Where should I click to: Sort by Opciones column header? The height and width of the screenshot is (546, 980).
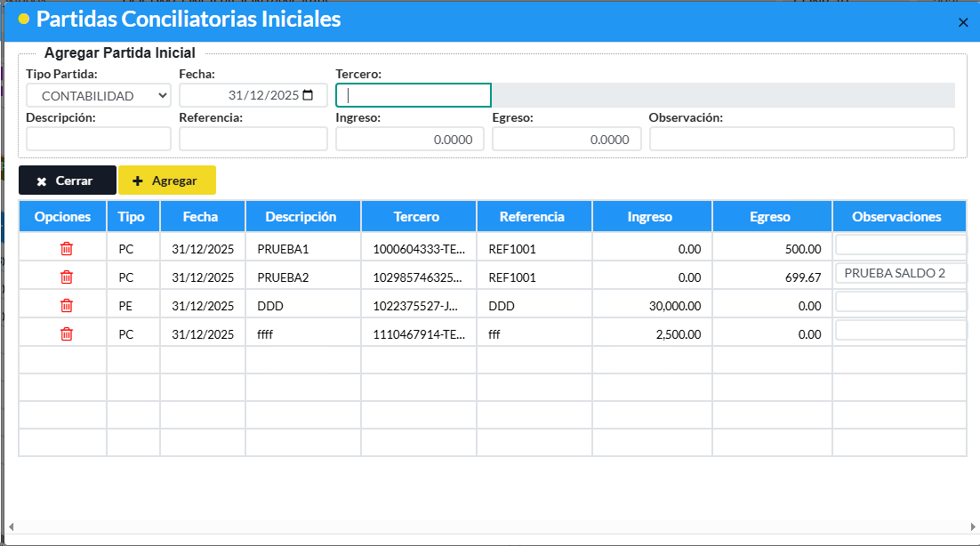(62, 217)
